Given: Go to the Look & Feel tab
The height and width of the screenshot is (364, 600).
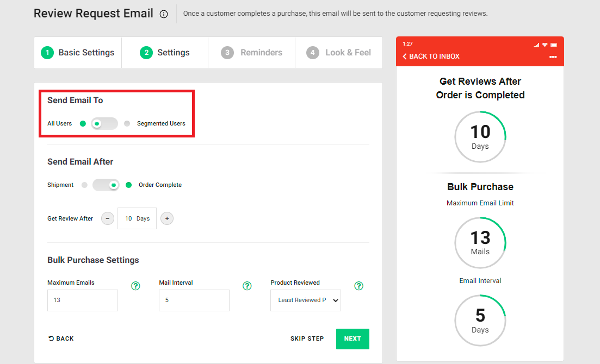Looking at the screenshot, I should click(x=339, y=53).
